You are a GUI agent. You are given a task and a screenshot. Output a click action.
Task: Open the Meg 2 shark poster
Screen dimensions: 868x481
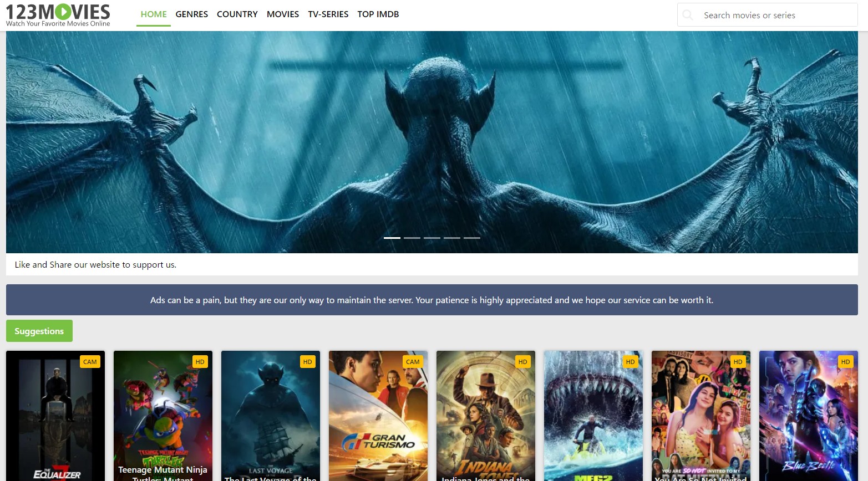(593, 416)
